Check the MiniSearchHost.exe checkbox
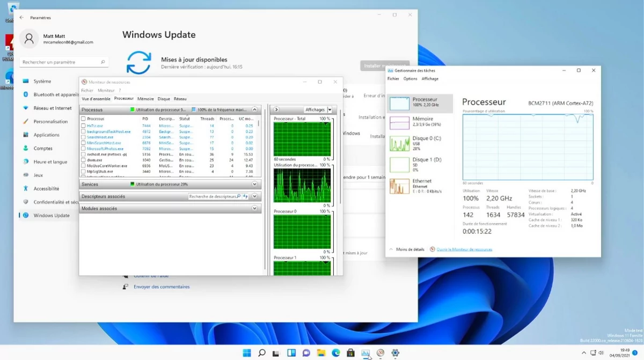Image resolution: width=644 pixels, height=360 pixels. tap(83, 143)
